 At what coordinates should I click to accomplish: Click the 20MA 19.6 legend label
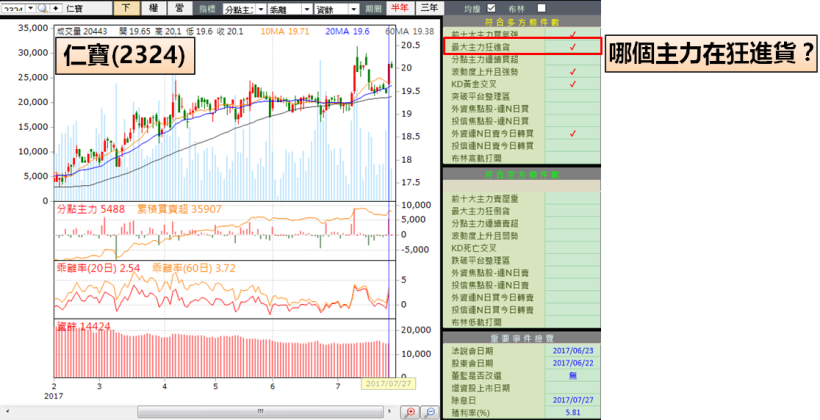point(347,31)
